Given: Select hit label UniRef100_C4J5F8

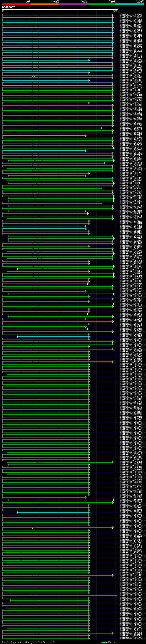Looking at the screenshot, I should tap(131, 30).
